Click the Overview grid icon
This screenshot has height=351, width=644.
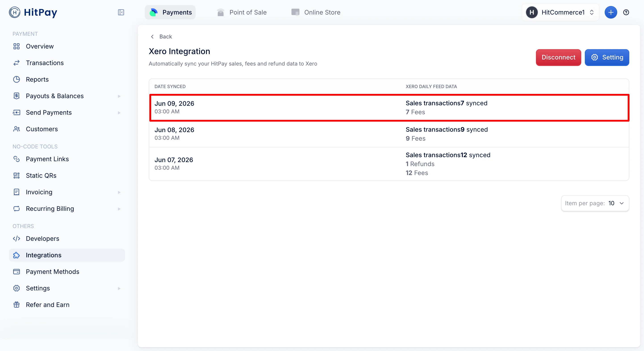pyautogui.click(x=17, y=46)
